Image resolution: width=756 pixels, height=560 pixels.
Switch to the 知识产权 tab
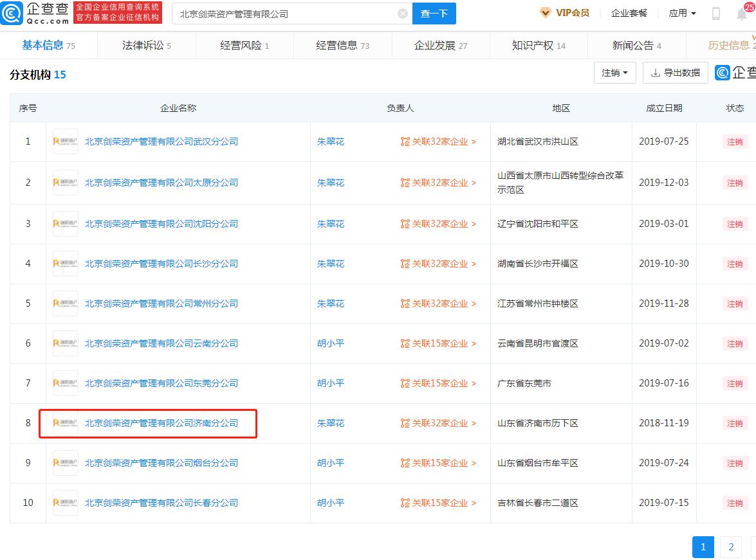click(539, 45)
